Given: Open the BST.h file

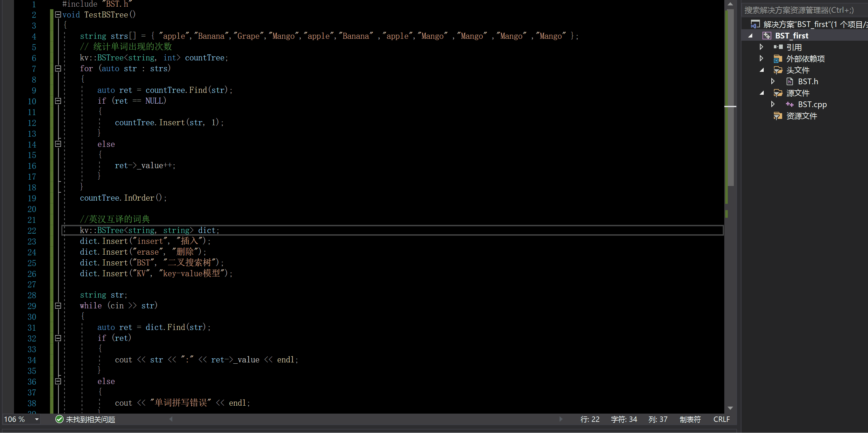Looking at the screenshot, I should point(808,82).
